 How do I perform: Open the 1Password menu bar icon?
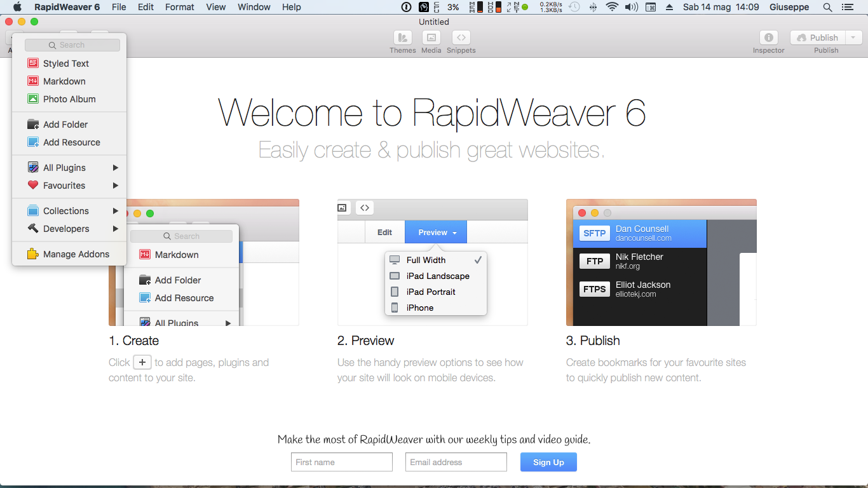click(407, 7)
